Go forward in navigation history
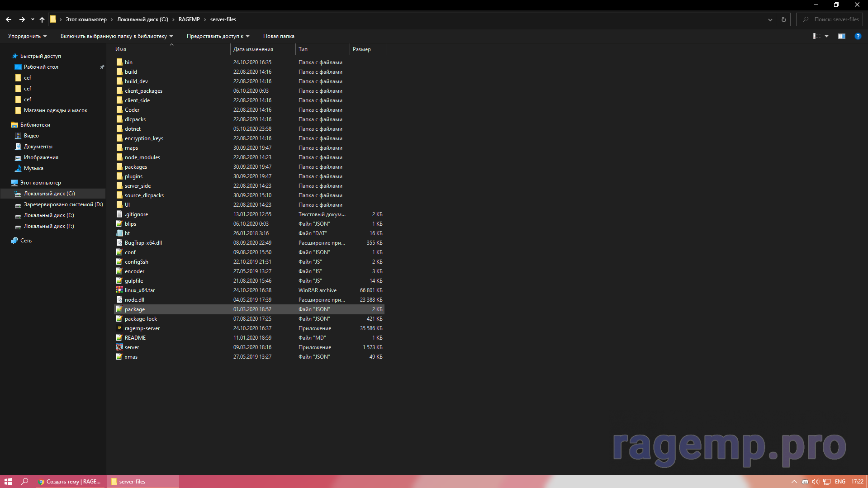This screenshot has width=868, height=488. 22,19
